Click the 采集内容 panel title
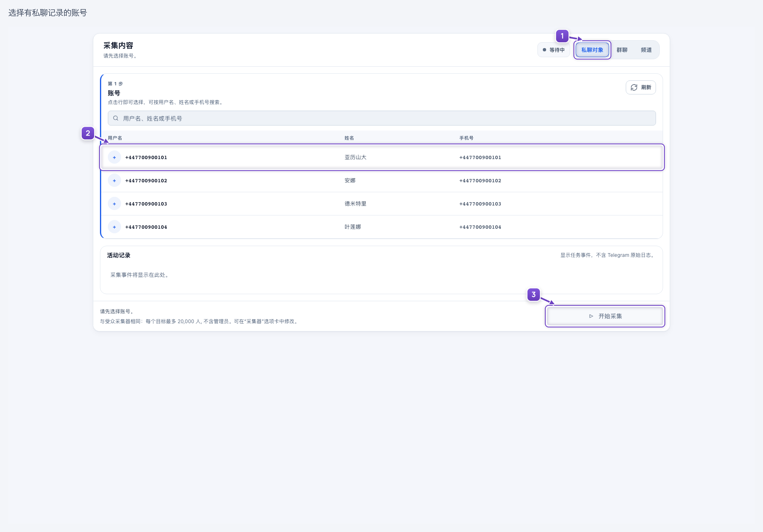The height and width of the screenshot is (532, 763). pyautogui.click(x=118, y=46)
